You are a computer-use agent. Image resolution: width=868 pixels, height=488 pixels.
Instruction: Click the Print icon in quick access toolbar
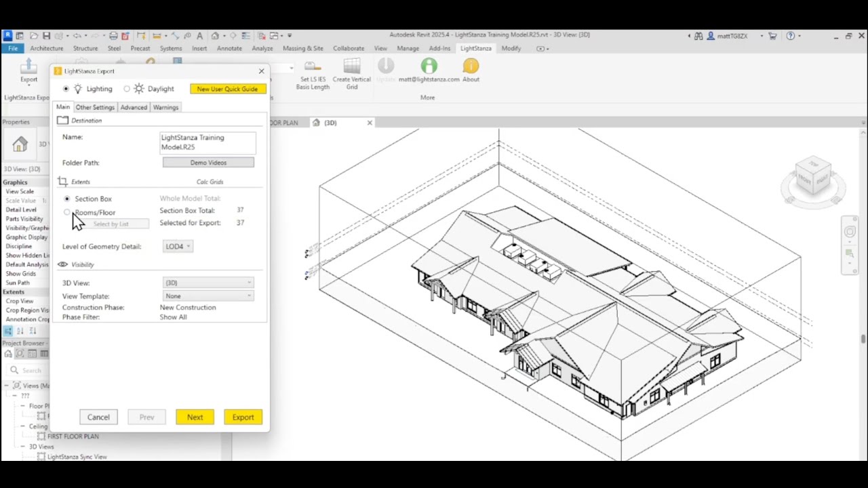113,35
